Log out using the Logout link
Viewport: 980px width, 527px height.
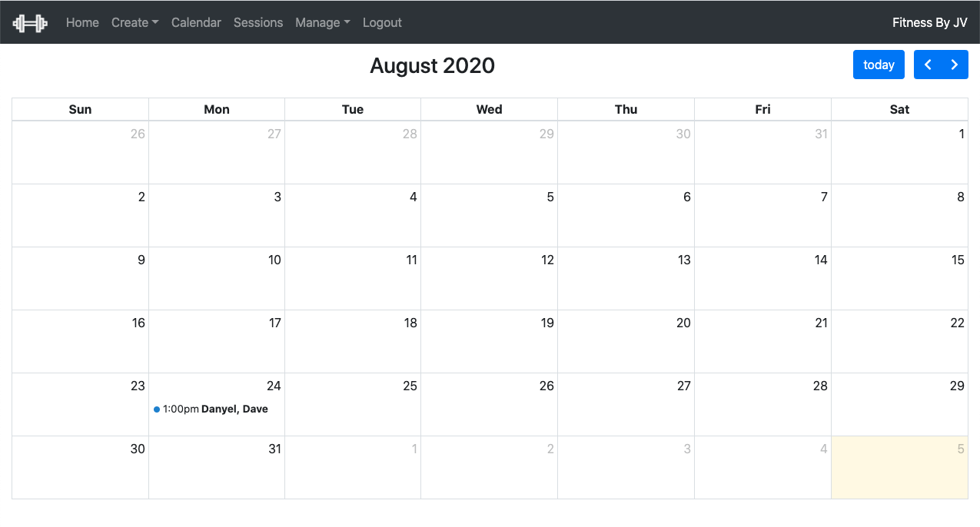pos(382,22)
